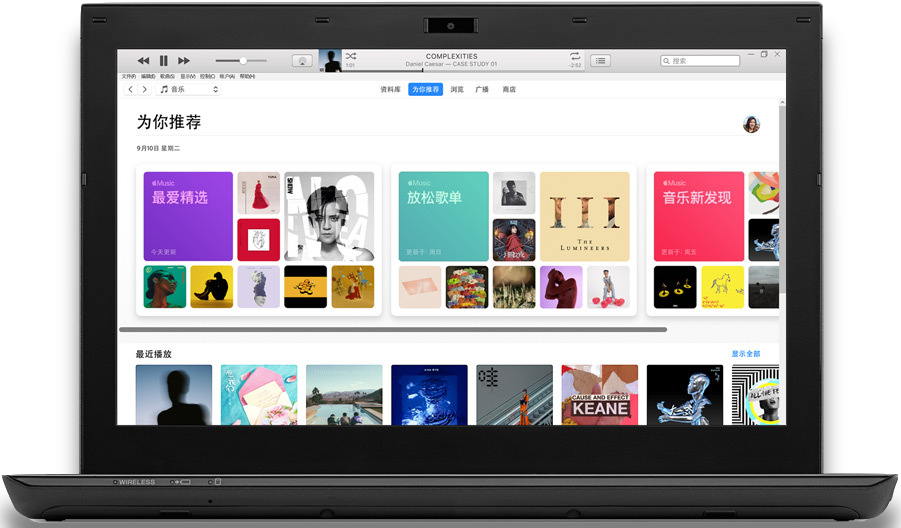Open the escalator recently played album cover
901x528 pixels.
tap(514, 395)
